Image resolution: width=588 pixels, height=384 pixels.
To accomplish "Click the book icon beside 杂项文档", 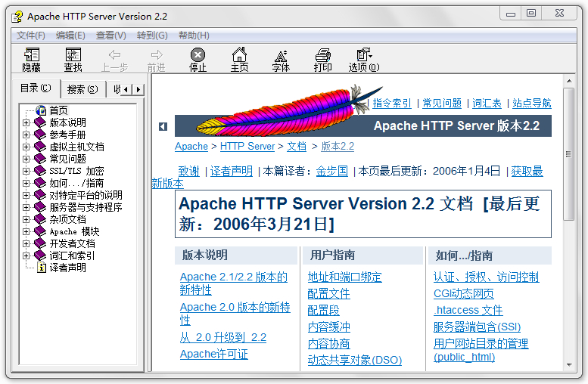I will tap(40, 219).
